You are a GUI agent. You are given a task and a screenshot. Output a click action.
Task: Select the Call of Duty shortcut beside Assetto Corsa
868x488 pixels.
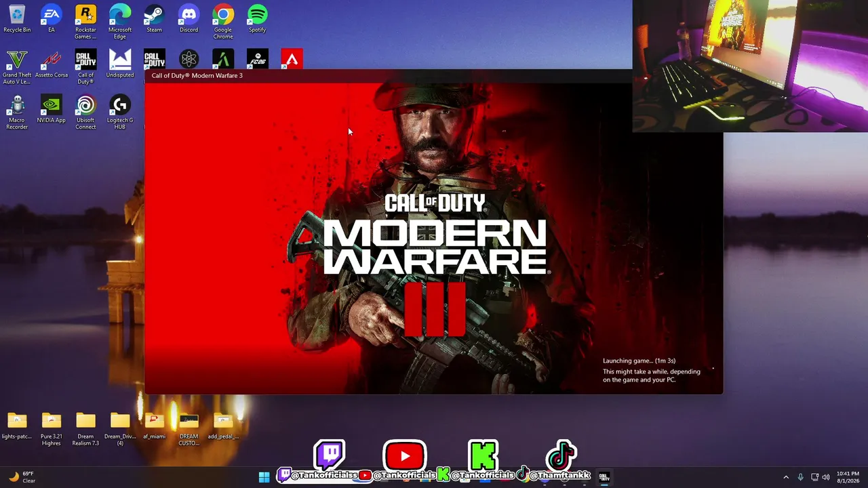pyautogui.click(x=85, y=67)
